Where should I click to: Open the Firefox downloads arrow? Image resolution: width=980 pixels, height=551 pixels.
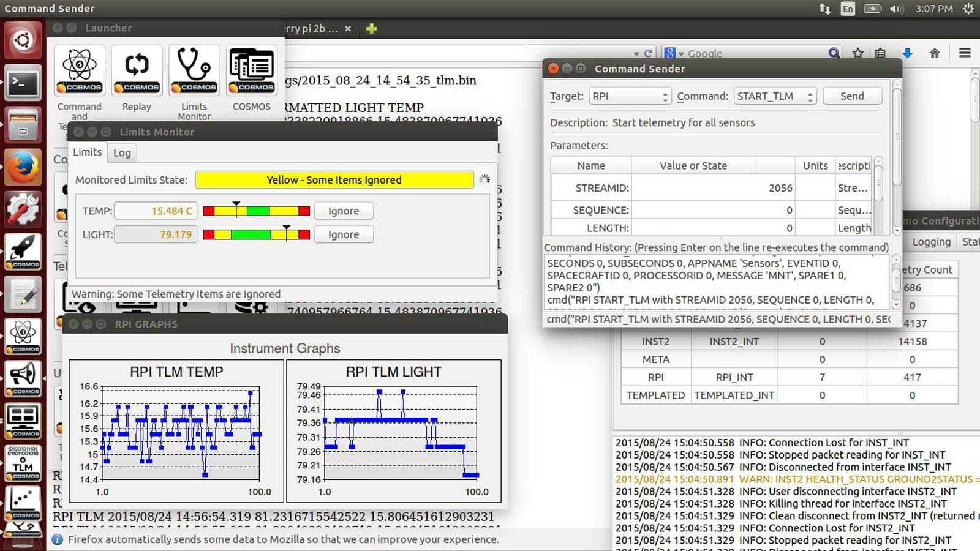(907, 53)
